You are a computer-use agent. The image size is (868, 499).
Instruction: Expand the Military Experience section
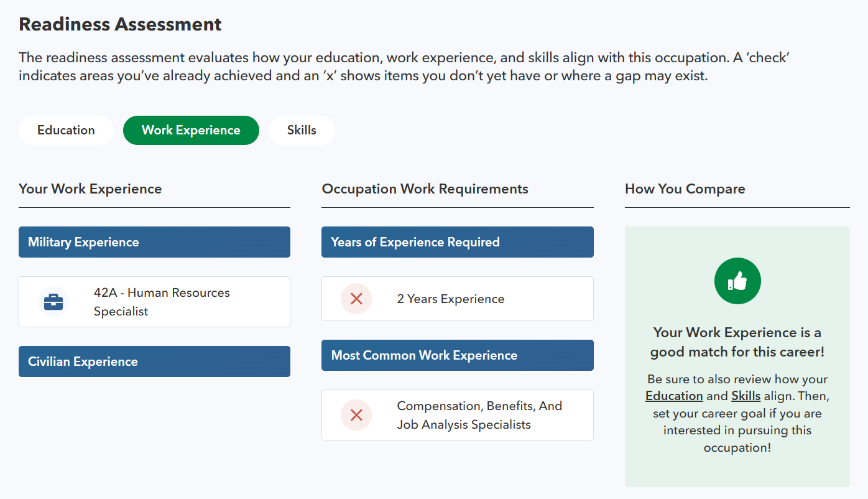point(154,242)
